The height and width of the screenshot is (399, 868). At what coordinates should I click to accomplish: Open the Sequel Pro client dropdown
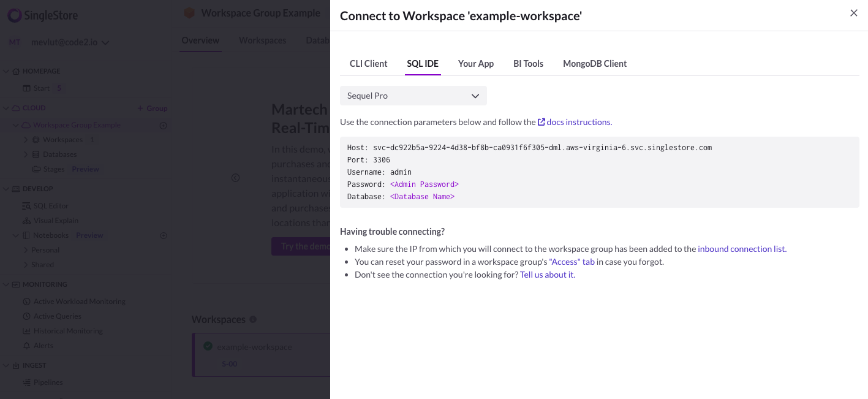pyautogui.click(x=413, y=96)
